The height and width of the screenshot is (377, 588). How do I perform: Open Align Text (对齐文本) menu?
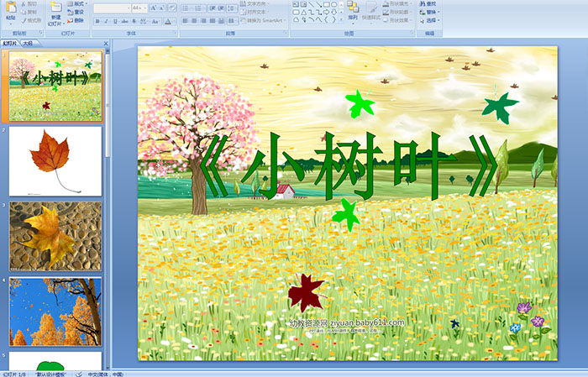255,12
